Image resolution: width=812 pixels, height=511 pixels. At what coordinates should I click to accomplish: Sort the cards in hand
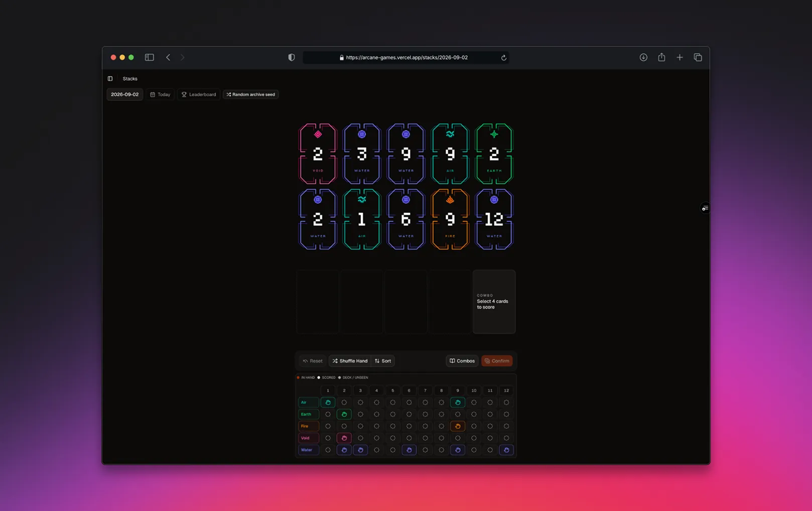(383, 361)
